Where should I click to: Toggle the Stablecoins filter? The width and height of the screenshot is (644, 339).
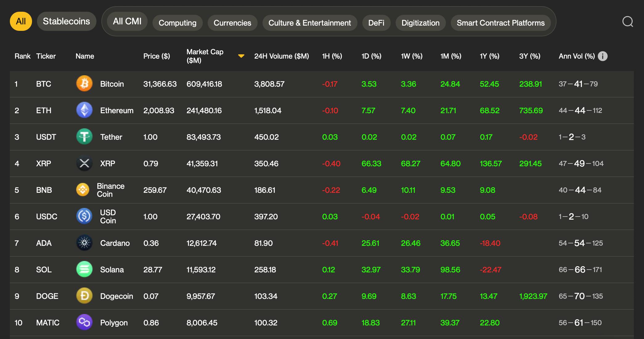coord(66,21)
